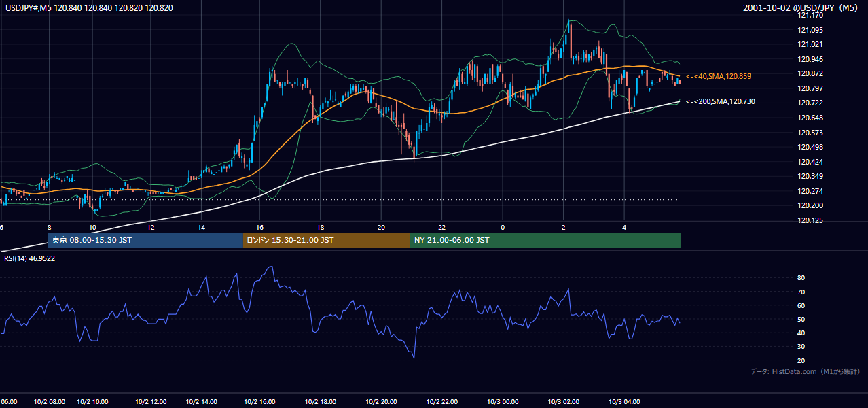Click price axis value 120.424
This screenshot has height=408, width=868.
[811, 162]
